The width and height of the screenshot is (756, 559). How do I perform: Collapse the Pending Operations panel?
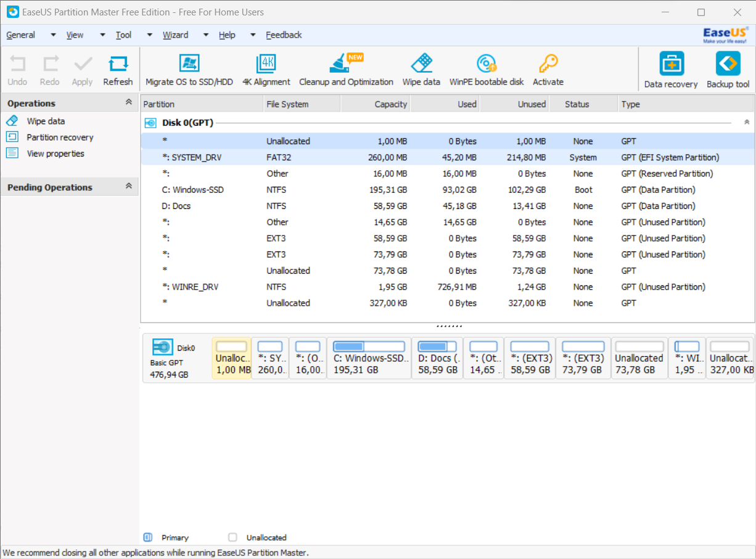click(x=129, y=186)
